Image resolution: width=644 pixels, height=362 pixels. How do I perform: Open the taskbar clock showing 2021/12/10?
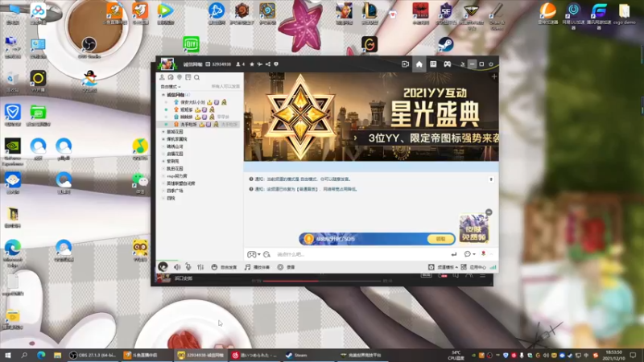pos(613,355)
